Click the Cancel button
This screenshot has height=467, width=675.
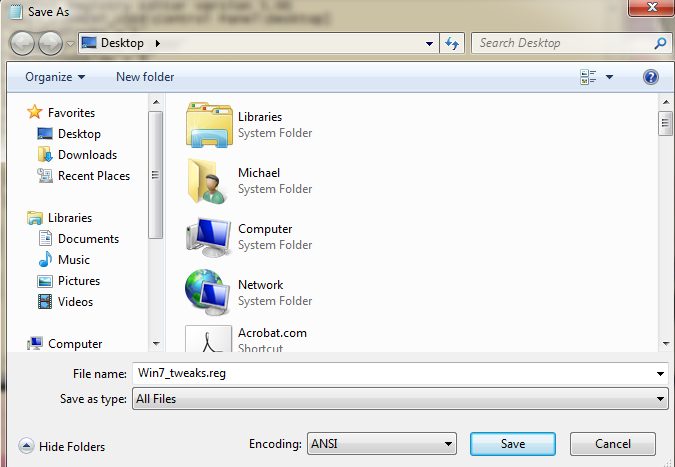613,444
